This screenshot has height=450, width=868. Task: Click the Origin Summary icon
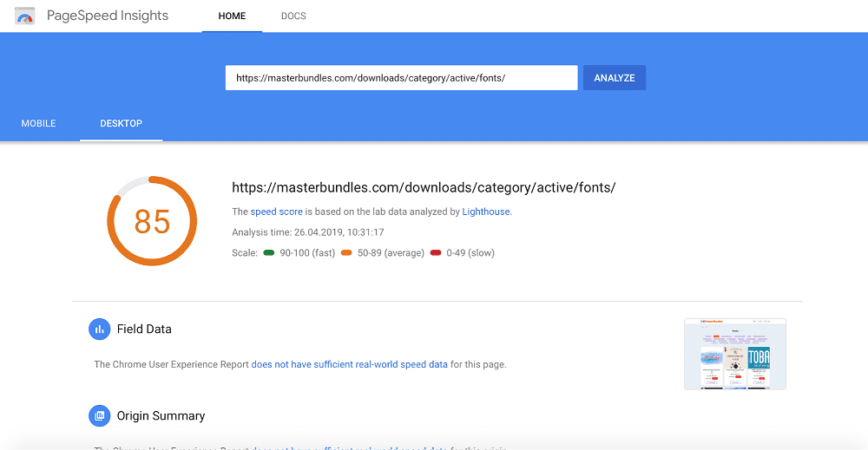pos(100,415)
